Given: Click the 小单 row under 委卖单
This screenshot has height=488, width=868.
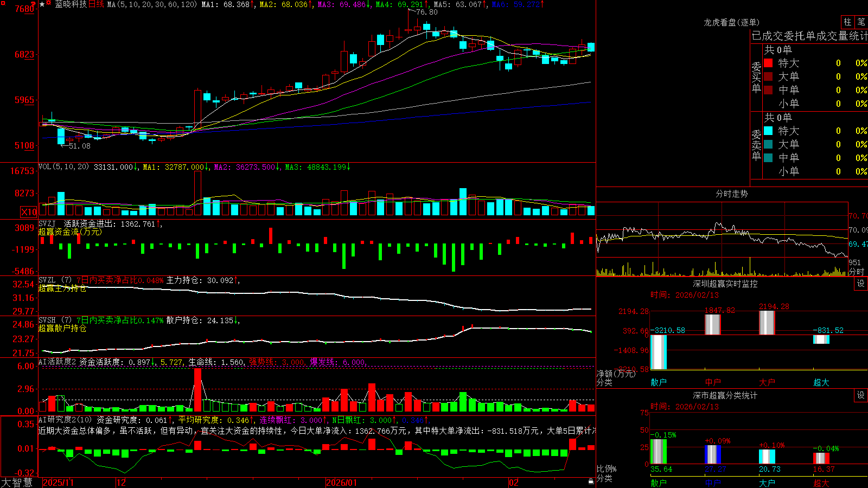Looking at the screenshot, I should [815, 171].
